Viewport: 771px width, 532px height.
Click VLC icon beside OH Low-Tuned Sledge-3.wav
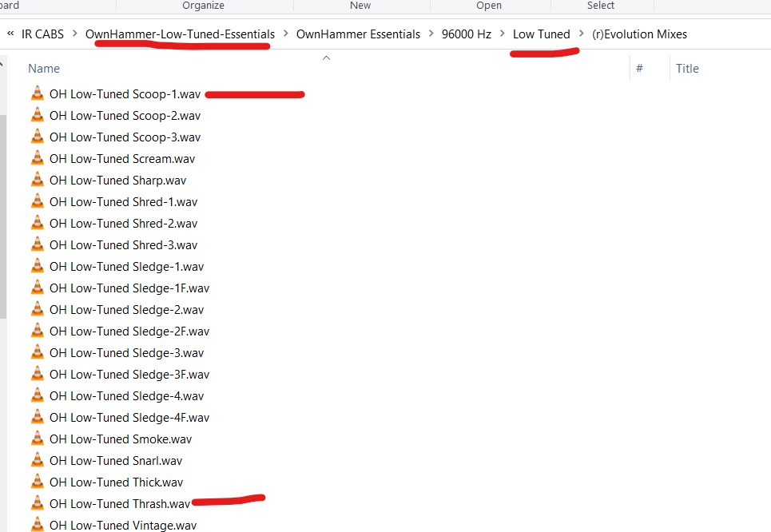pyautogui.click(x=38, y=352)
